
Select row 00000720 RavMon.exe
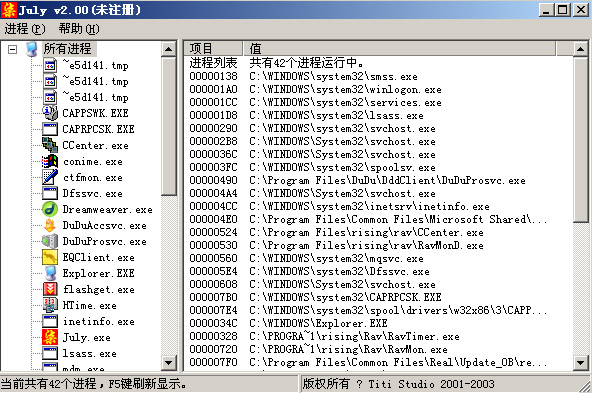point(378,349)
